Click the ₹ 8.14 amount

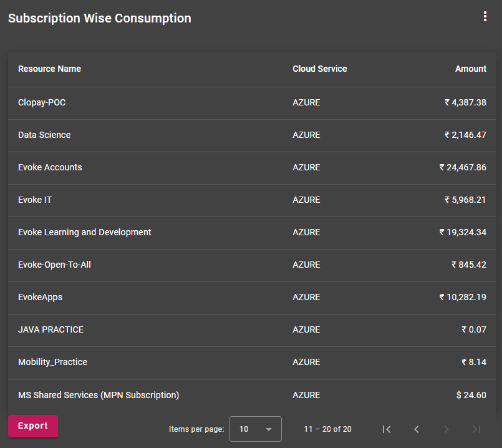pyautogui.click(x=474, y=362)
